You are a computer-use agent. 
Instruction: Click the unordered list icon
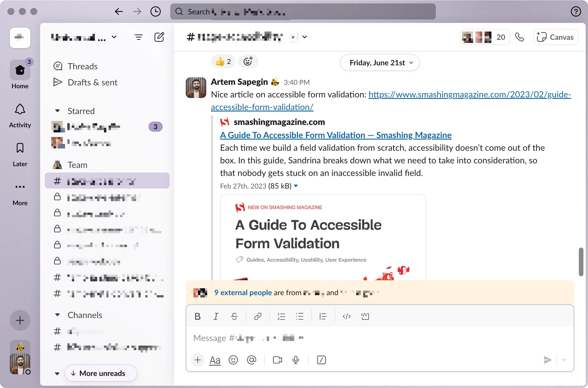pos(301,317)
